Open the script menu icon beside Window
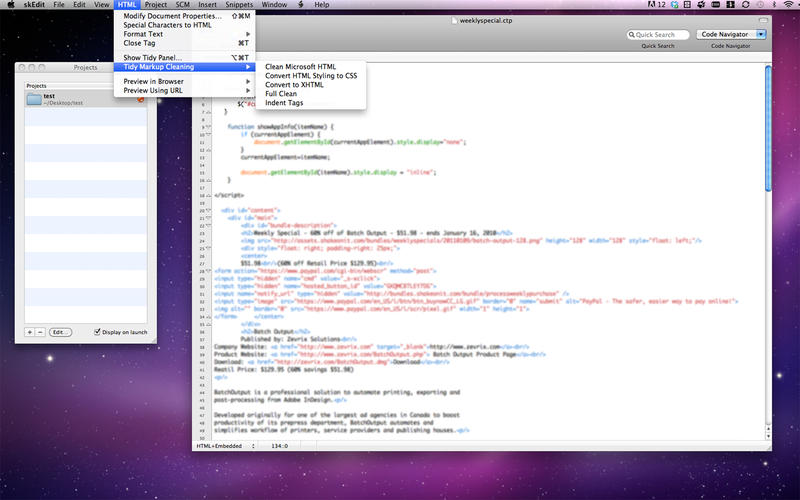Screen dimensions: 800x500 tap(300, 6)
